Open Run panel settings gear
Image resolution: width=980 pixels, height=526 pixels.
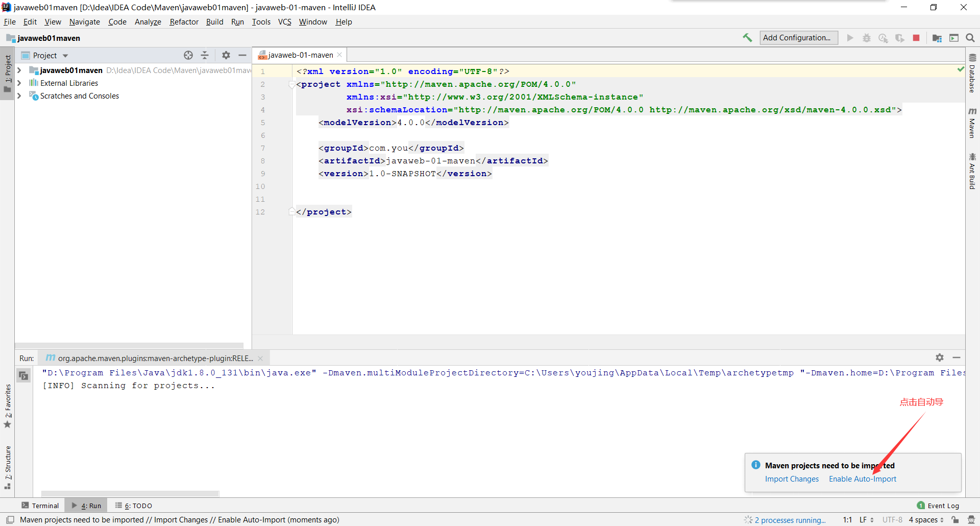[x=940, y=357]
